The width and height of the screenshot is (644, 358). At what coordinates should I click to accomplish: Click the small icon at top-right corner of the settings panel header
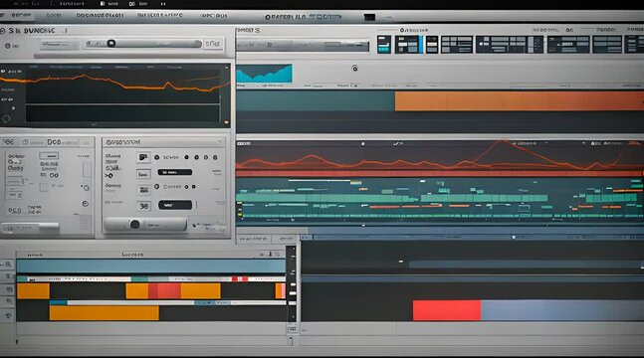click(x=220, y=142)
